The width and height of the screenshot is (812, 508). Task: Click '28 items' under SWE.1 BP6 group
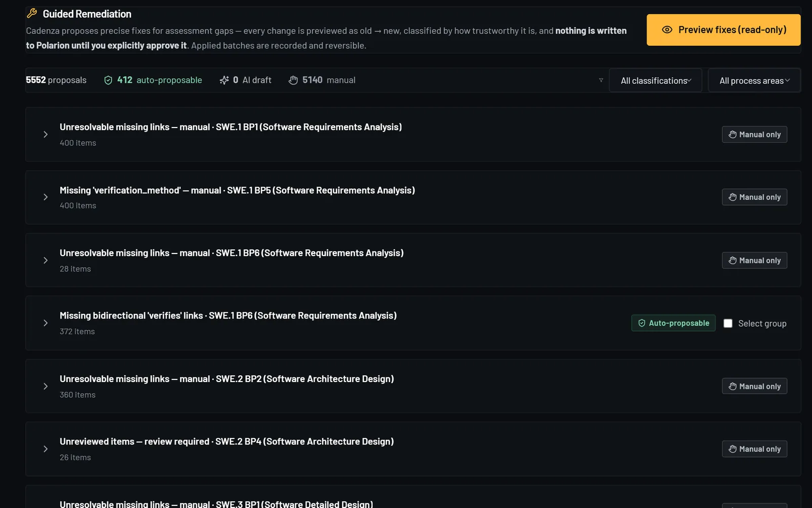coord(75,269)
